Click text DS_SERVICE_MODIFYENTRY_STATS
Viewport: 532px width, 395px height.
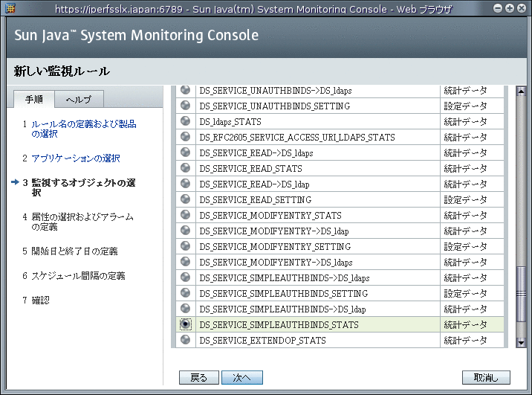point(270,215)
